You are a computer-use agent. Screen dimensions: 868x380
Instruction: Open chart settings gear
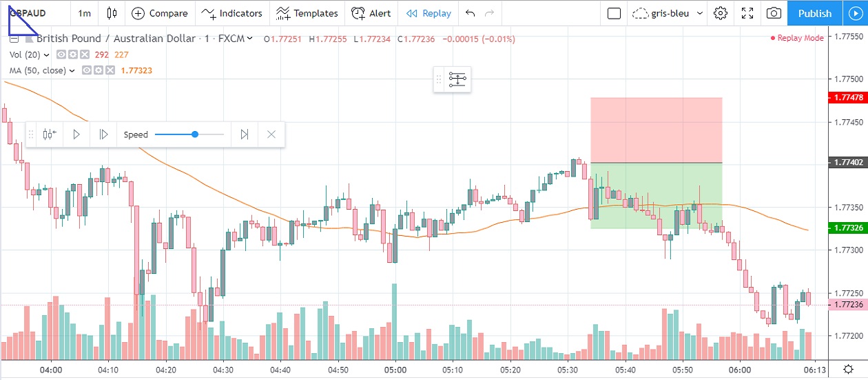coord(721,13)
